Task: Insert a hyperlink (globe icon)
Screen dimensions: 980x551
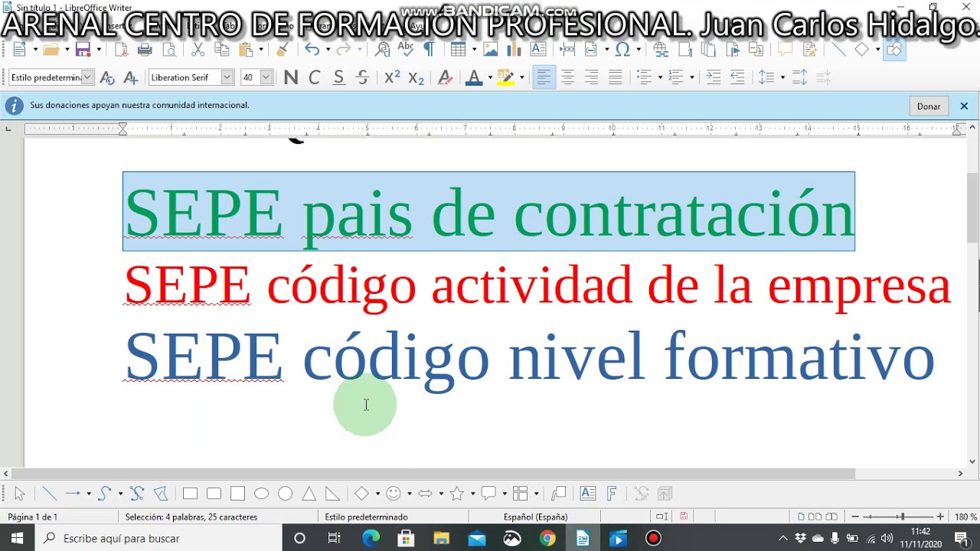Action: pyautogui.click(x=661, y=50)
